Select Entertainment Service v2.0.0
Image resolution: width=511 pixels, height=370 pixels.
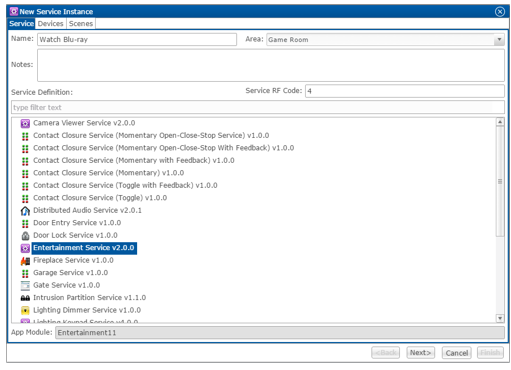(x=84, y=248)
